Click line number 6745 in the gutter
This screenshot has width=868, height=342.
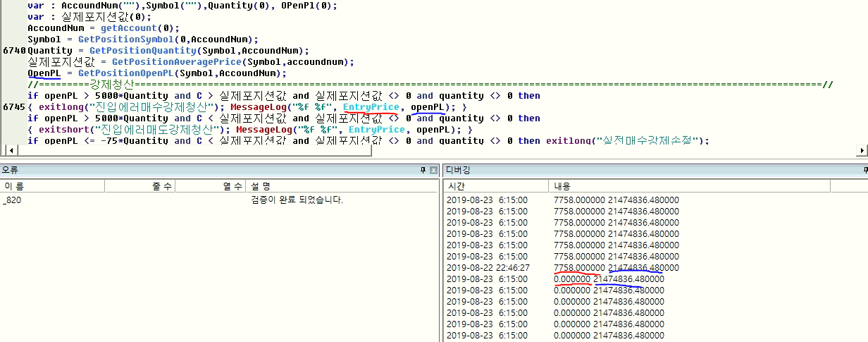pos(14,106)
